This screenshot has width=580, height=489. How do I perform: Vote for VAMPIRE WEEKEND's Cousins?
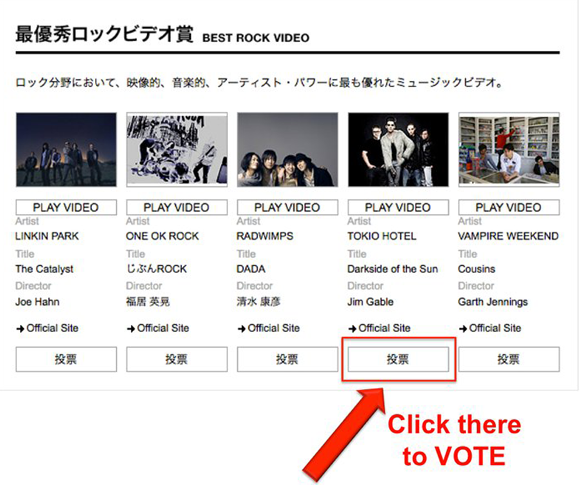click(509, 359)
